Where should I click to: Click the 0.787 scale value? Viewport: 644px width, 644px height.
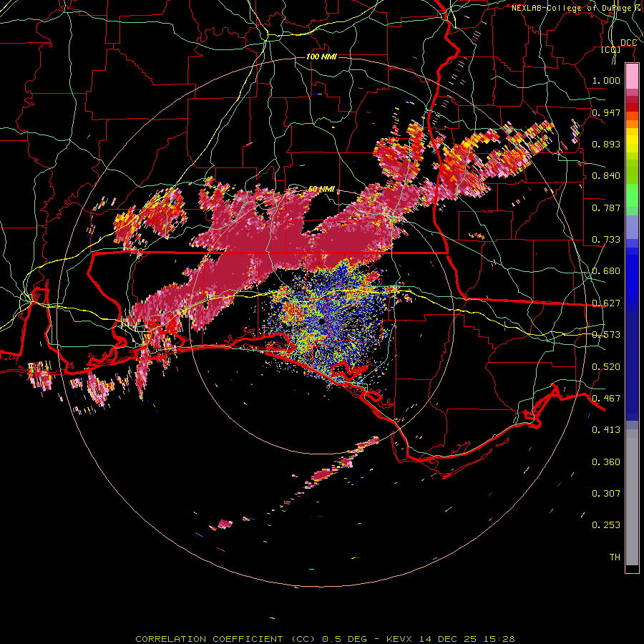point(606,208)
